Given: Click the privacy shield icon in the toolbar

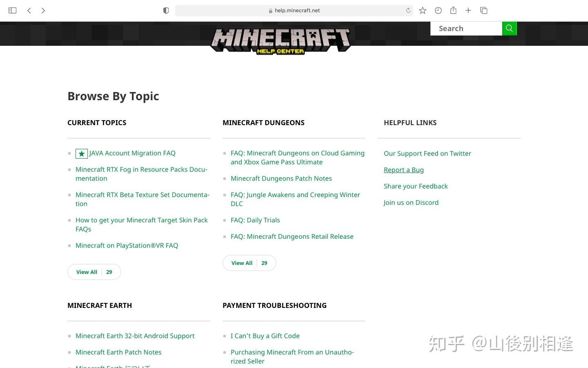Looking at the screenshot, I should pos(166,10).
